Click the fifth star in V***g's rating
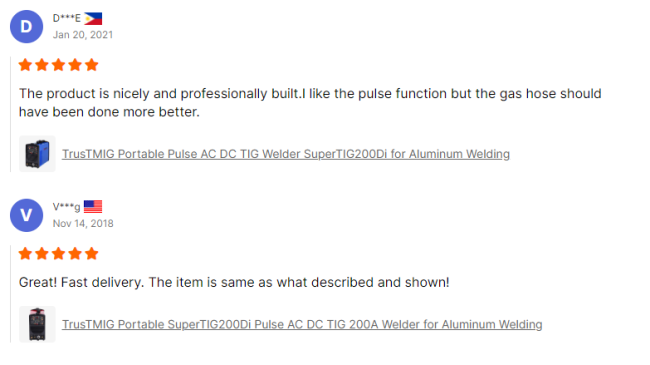650x365 pixels. click(x=92, y=253)
